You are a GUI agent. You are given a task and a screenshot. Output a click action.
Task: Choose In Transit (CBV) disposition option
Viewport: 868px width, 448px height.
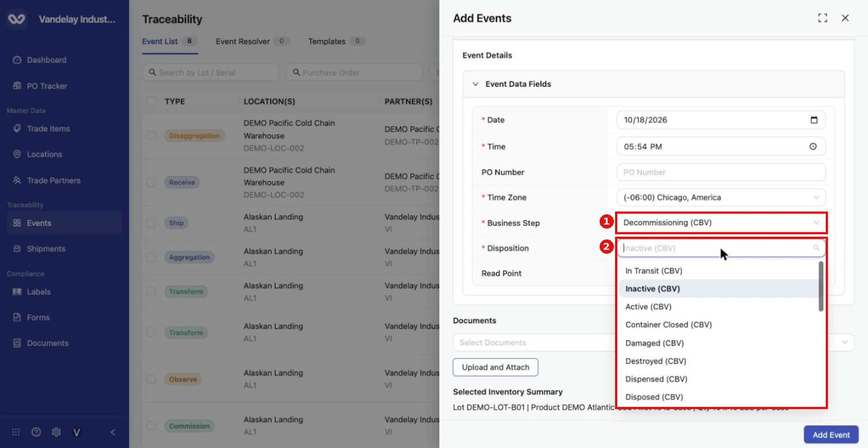coord(719,271)
